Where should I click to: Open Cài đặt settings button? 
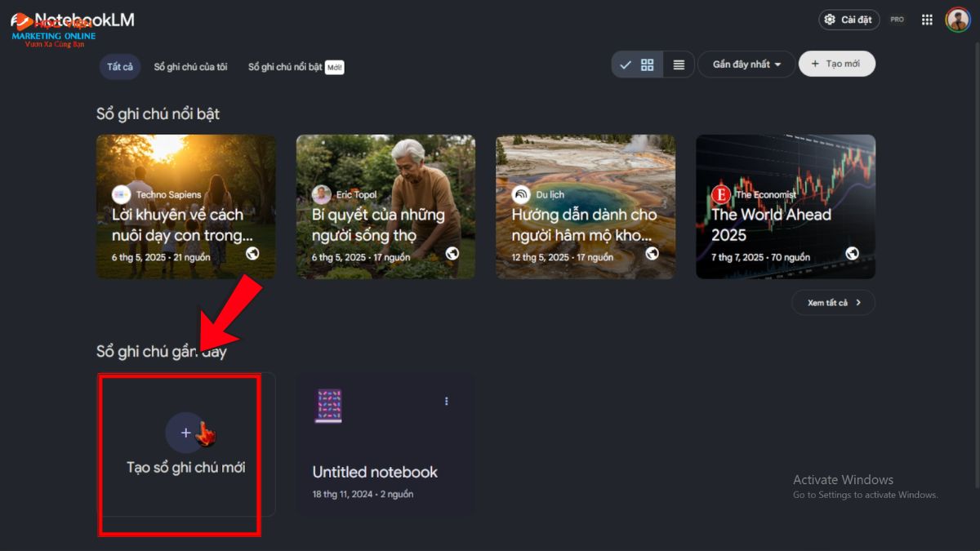[849, 20]
